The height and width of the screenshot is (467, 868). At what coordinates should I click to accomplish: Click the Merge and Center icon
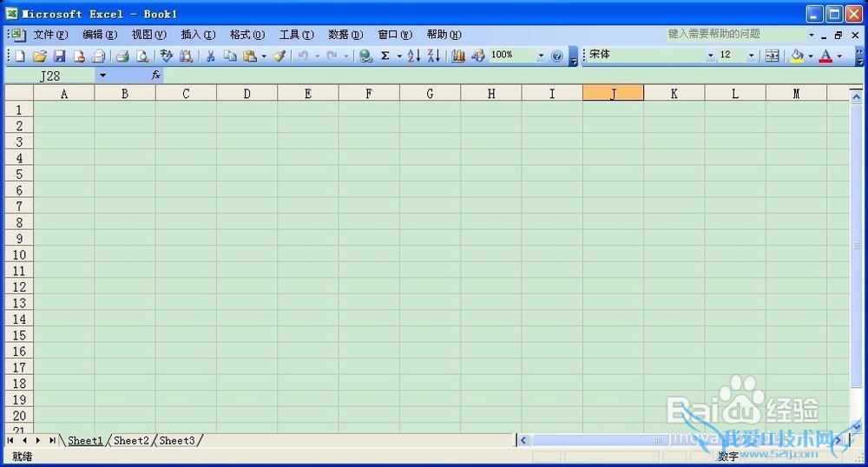pos(773,56)
